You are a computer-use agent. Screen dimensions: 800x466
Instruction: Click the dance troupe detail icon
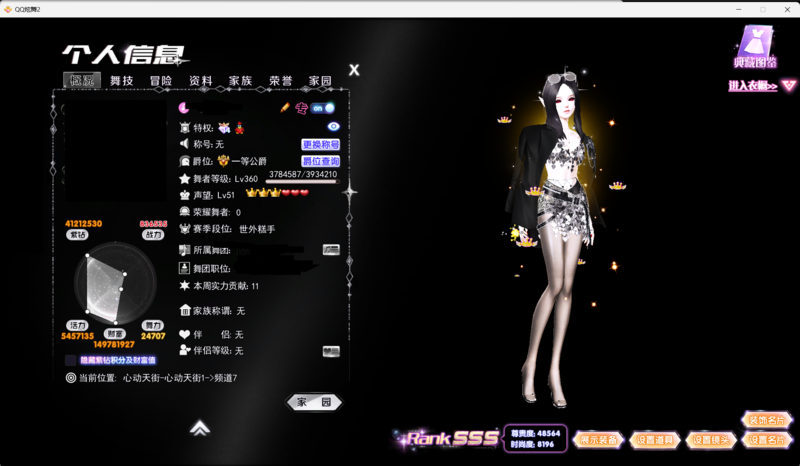click(331, 249)
